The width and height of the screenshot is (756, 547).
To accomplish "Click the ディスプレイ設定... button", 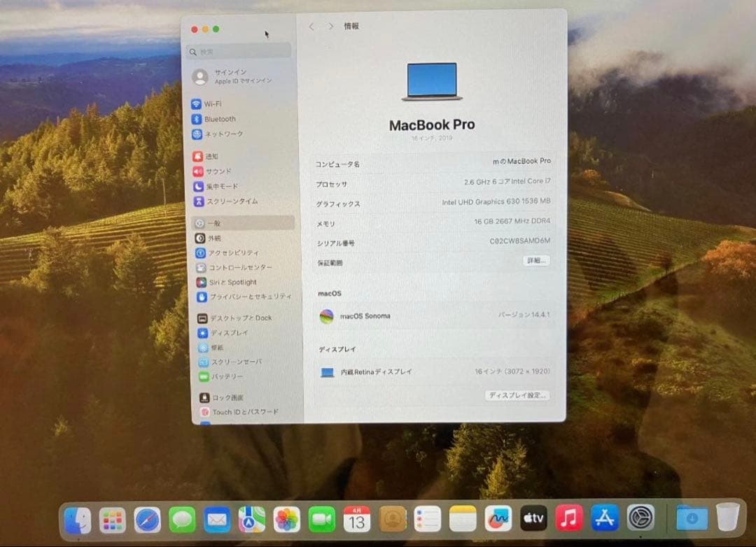I will point(517,395).
